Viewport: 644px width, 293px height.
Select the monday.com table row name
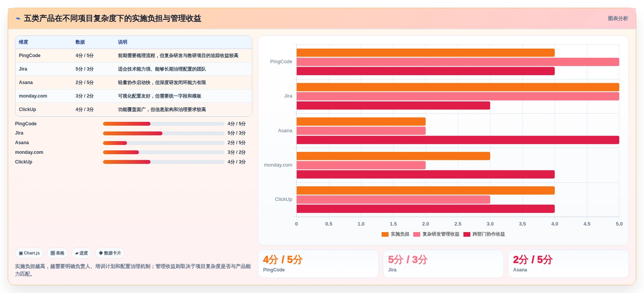pyautogui.click(x=33, y=96)
